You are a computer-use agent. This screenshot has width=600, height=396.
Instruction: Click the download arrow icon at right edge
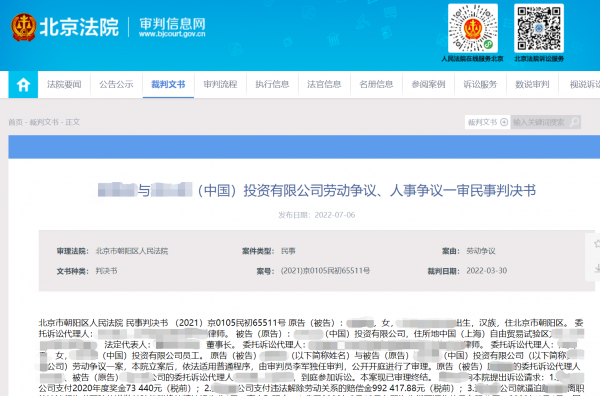pos(597,269)
